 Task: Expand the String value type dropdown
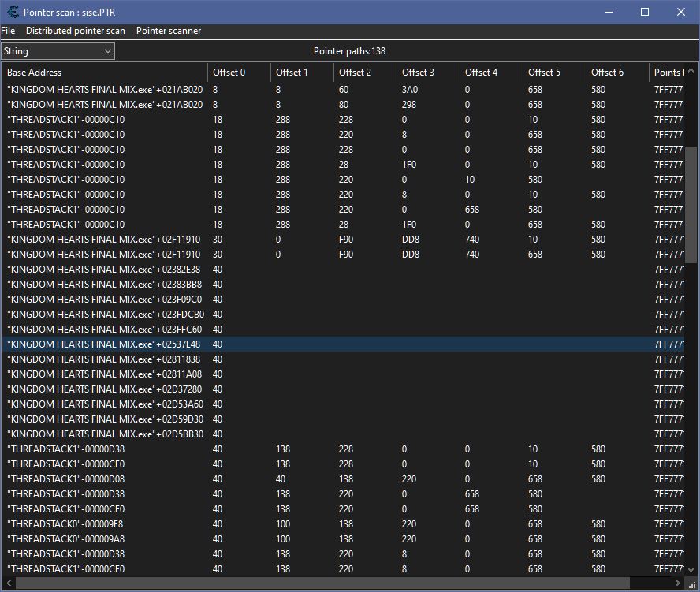pyautogui.click(x=108, y=51)
